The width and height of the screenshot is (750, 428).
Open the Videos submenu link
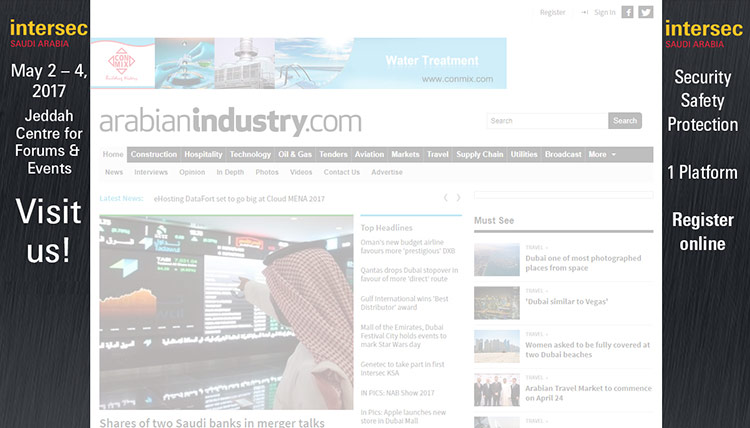pos(301,172)
